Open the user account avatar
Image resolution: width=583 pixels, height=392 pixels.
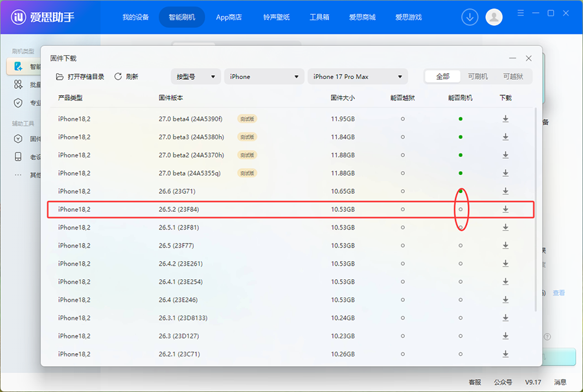[x=494, y=17]
